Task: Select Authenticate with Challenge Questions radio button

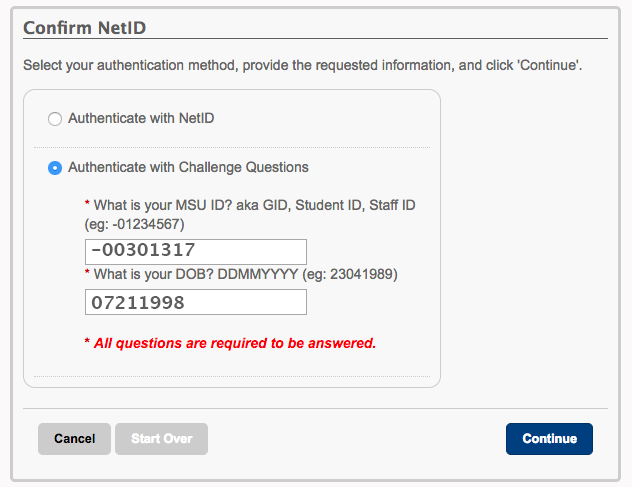Action: (x=55, y=168)
